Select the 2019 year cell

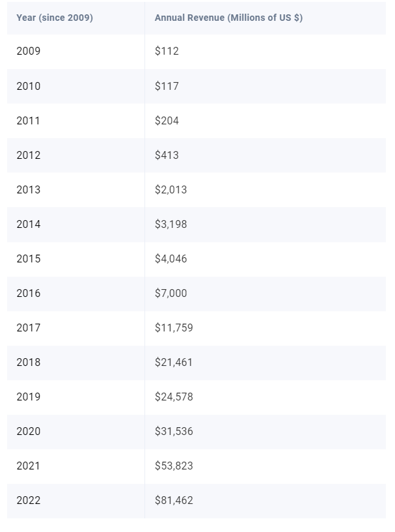(29, 397)
